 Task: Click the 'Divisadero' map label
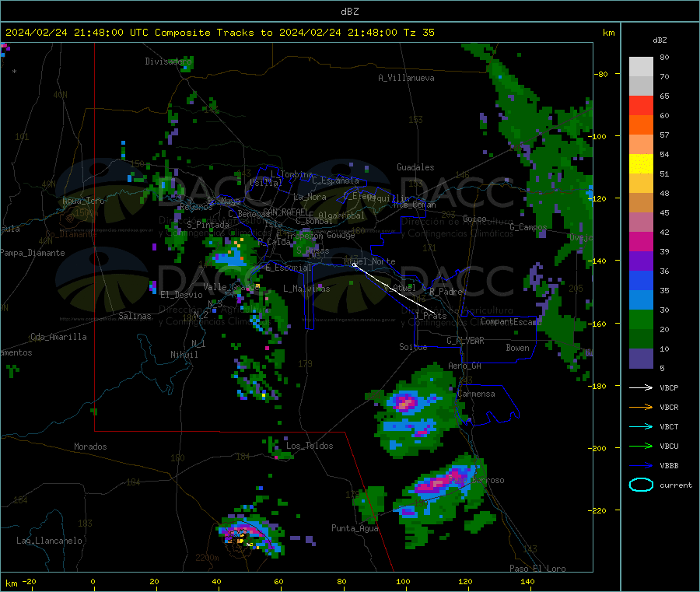click(x=168, y=61)
